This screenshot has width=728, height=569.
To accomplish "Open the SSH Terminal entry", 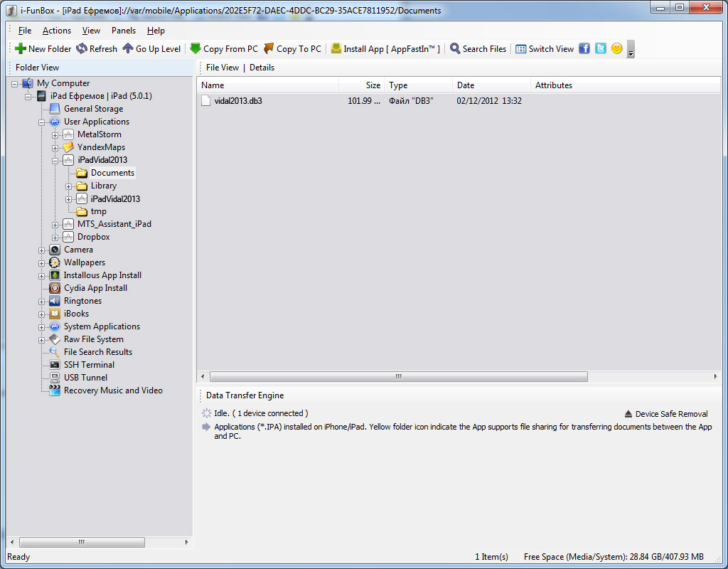I will [x=89, y=365].
